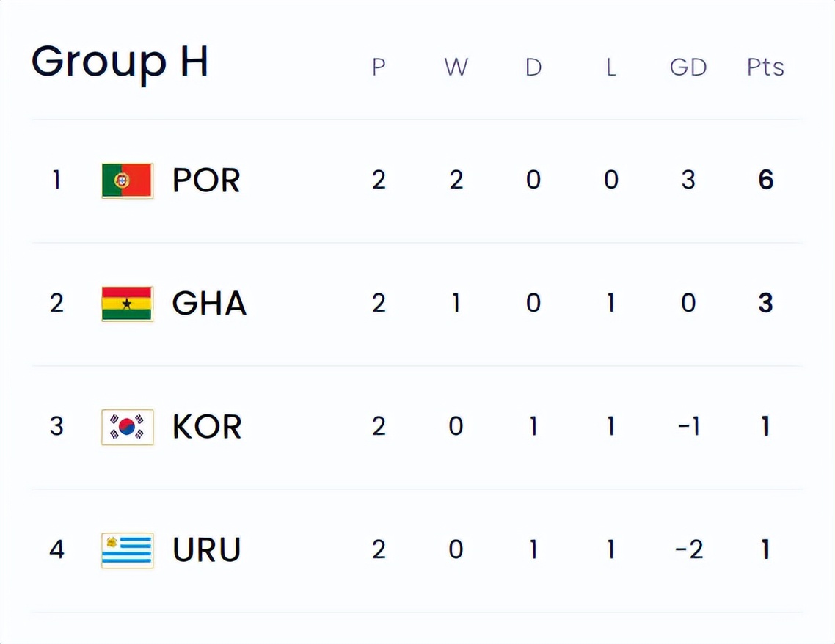Image resolution: width=835 pixels, height=644 pixels.
Task: Click the rank number 4
Action: pos(56,550)
